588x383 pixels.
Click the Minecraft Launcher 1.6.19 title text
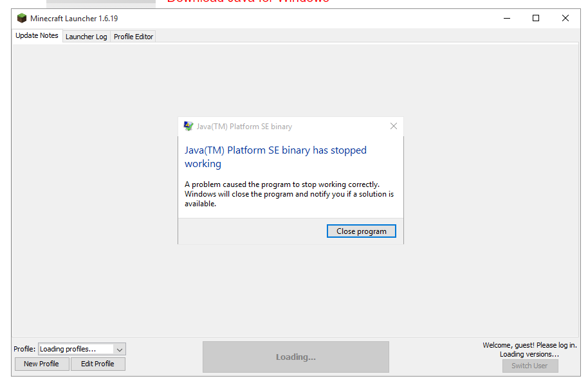coord(74,19)
